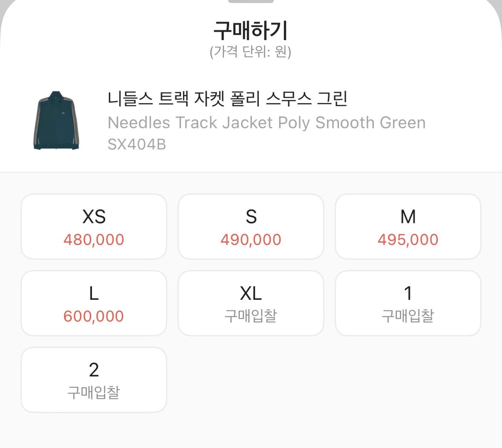Select the S size priced 490,000
Image resolution: width=502 pixels, height=448 pixels.
click(x=251, y=226)
